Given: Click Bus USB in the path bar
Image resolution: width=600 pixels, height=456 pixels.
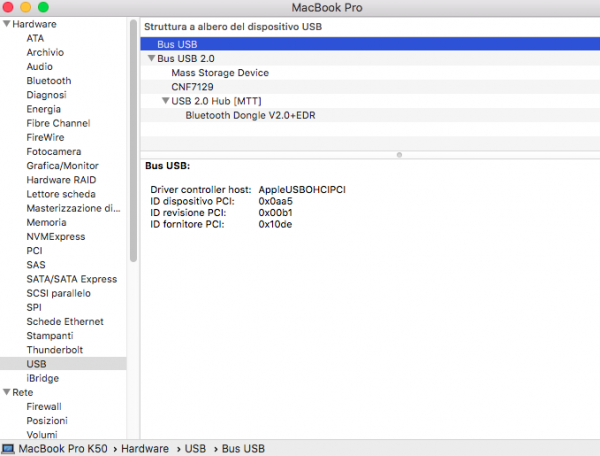Looking at the screenshot, I should pos(243,448).
